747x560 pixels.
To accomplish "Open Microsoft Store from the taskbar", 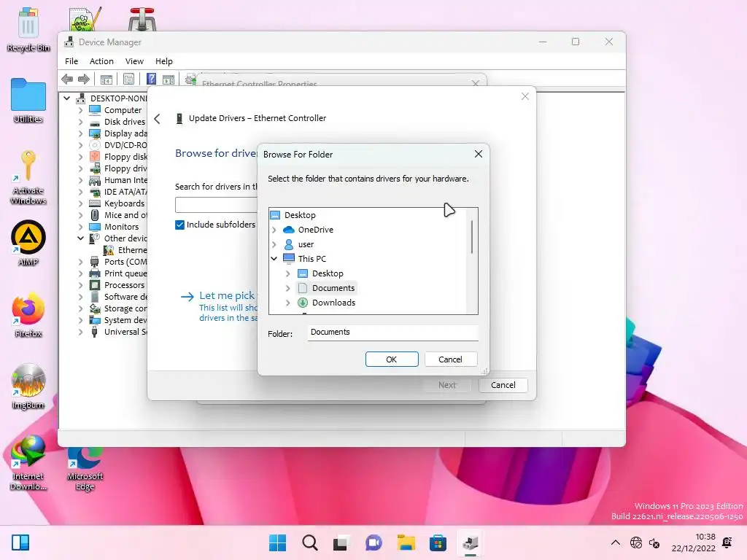I will (x=438, y=542).
